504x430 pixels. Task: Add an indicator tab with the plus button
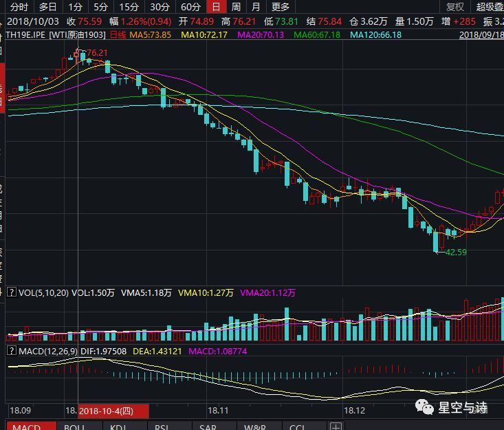tap(336, 427)
